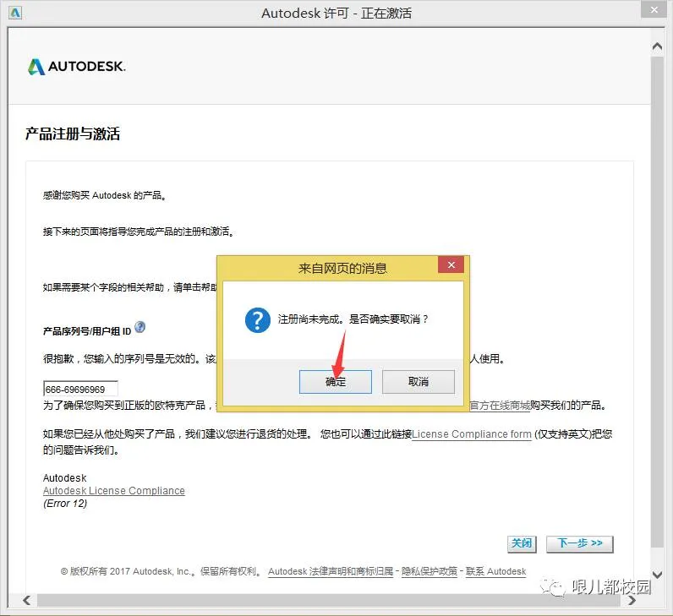This screenshot has width=673, height=616.
Task: Click the vertical scrollbar thumb
Action: pos(657,302)
